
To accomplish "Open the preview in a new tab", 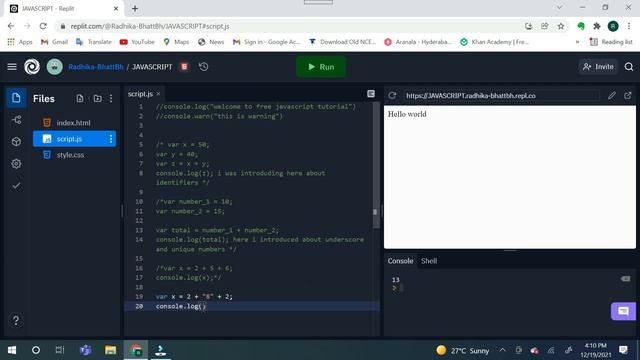I will click(x=628, y=96).
